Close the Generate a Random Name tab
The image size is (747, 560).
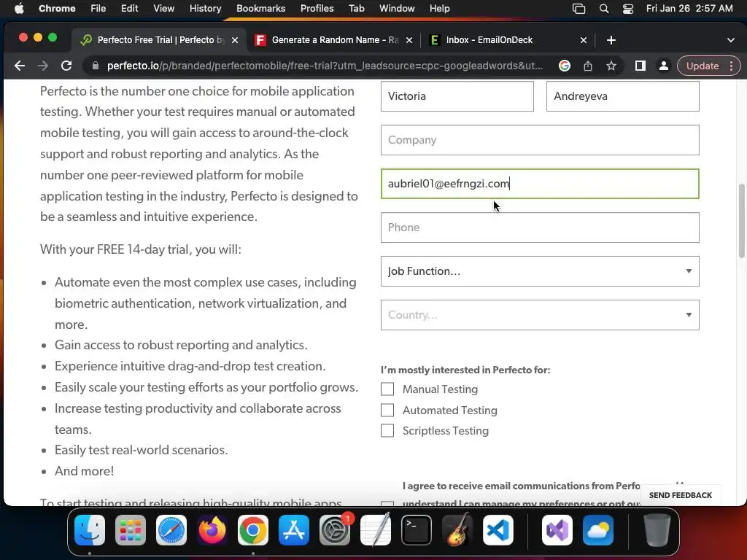point(409,41)
